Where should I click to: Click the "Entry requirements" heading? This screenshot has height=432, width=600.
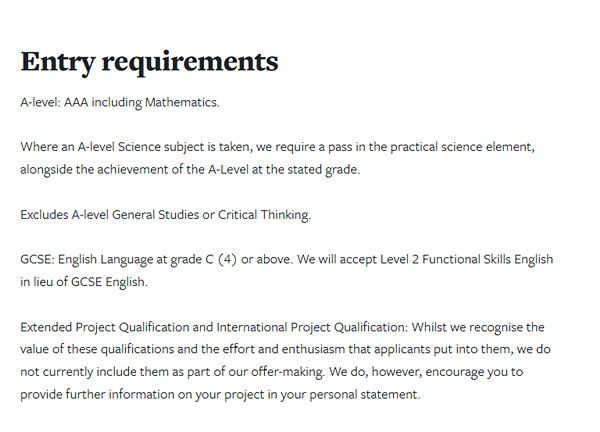click(x=149, y=62)
